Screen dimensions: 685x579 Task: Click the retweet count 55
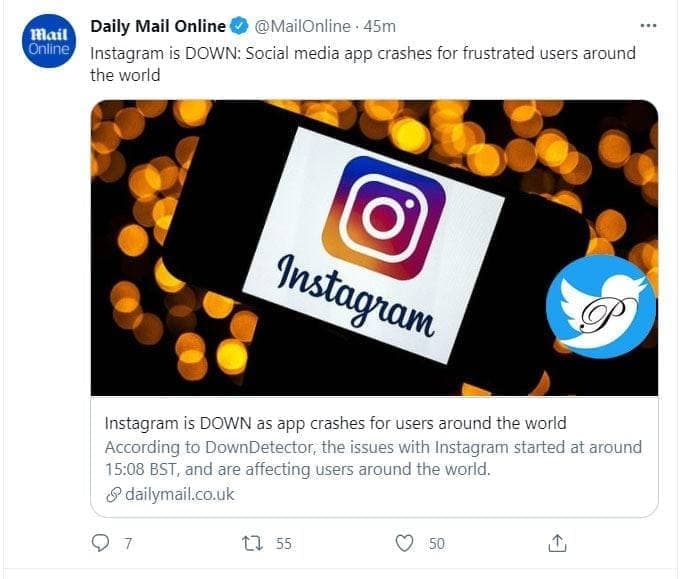[284, 544]
